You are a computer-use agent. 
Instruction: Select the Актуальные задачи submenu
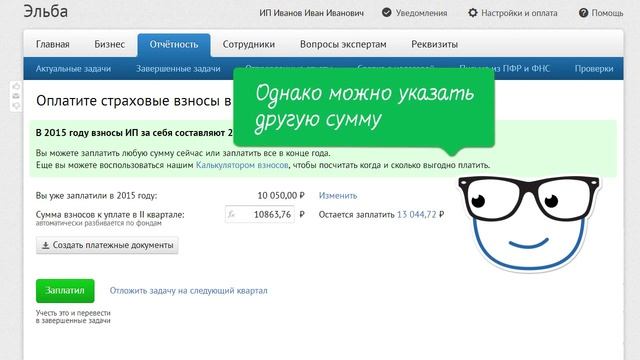[73, 69]
